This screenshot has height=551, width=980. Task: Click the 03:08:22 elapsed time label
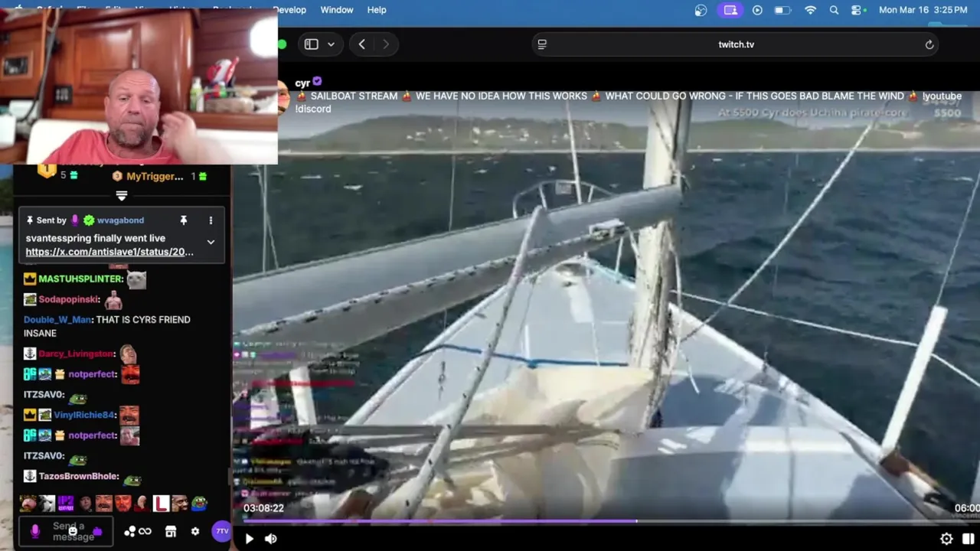(x=263, y=508)
